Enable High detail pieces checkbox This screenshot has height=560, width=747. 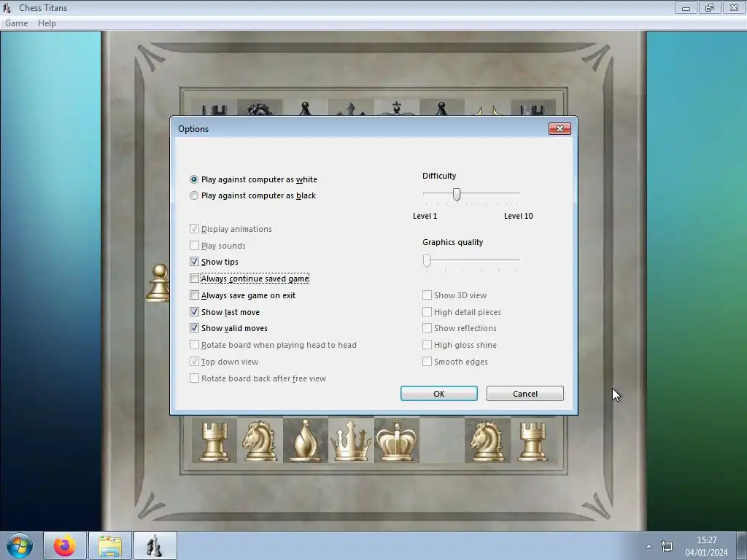pyautogui.click(x=427, y=312)
